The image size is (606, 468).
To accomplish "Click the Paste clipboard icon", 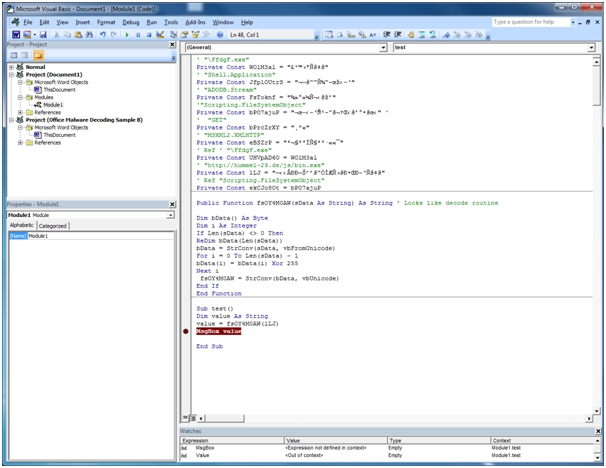I will (78, 35).
